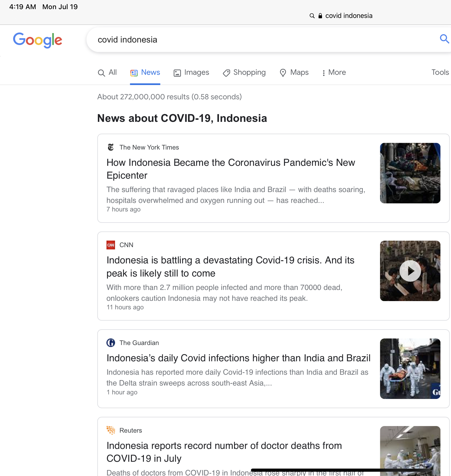Open the Tools options
Screen dimensions: 451x476
(x=440, y=72)
